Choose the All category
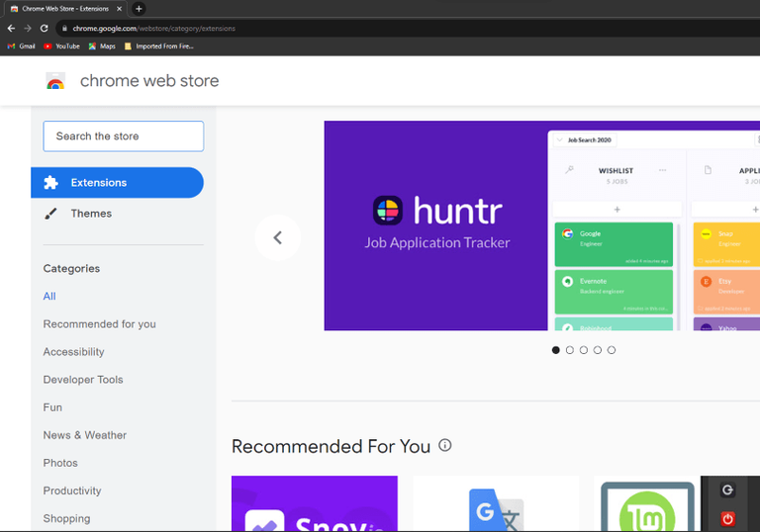The height and width of the screenshot is (532, 760). [49, 297]
